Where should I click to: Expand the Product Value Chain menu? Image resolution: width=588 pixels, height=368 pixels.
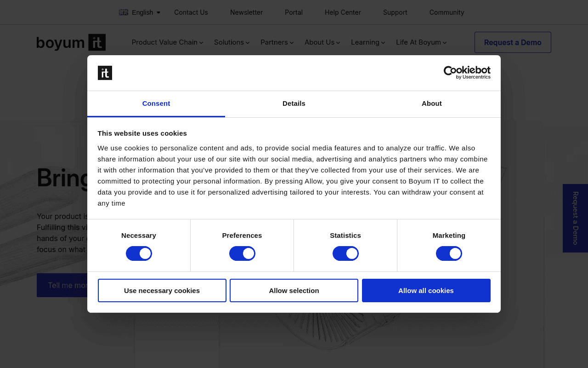(167, 42)
